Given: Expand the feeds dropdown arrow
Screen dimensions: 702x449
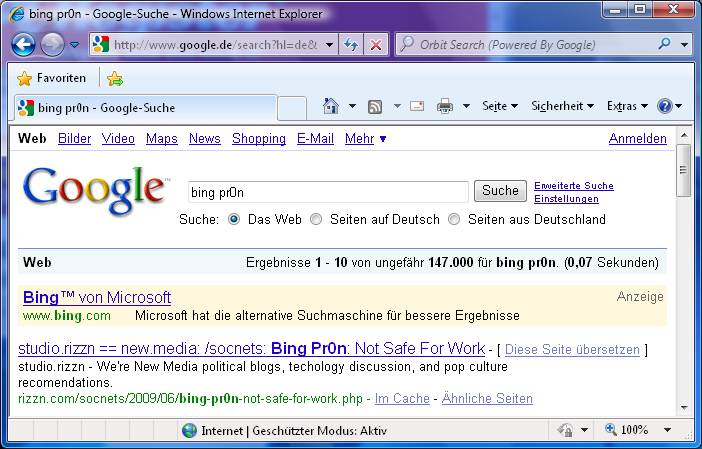Looking at the screenshot, I should click(397, 106).
